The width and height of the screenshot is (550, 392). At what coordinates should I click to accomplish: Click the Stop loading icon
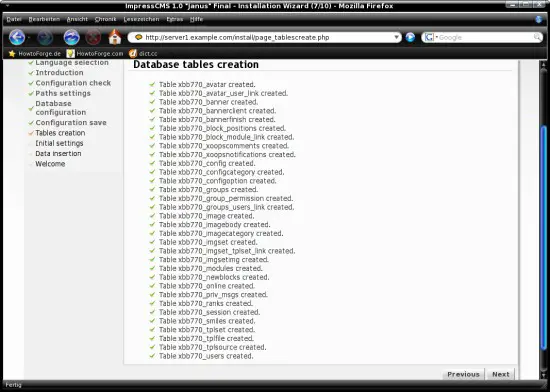(93, 38)
